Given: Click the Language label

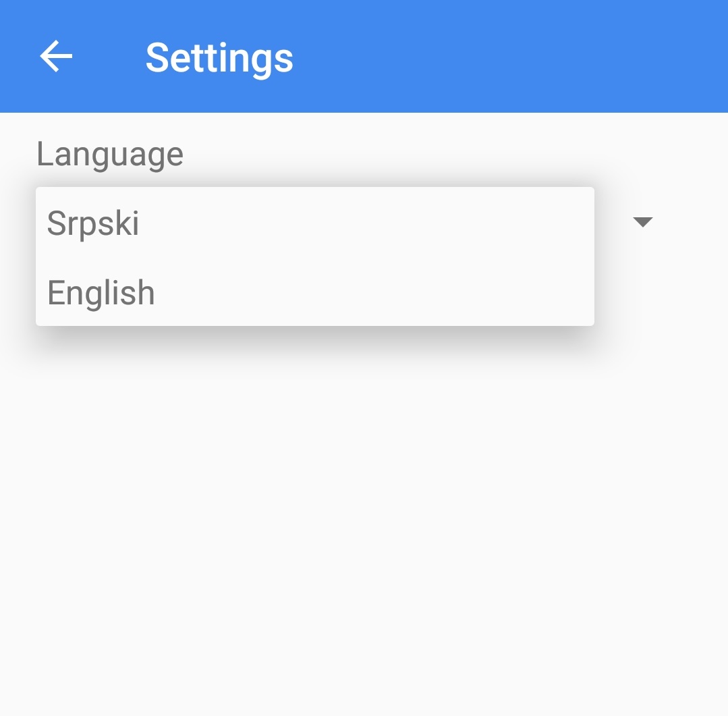Looking at the screenshot, I should [110, 154].
